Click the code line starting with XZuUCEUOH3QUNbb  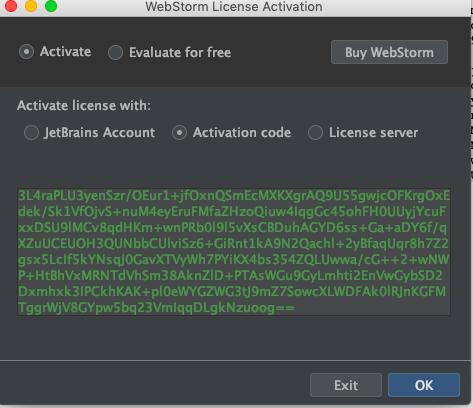click(233, 243)
